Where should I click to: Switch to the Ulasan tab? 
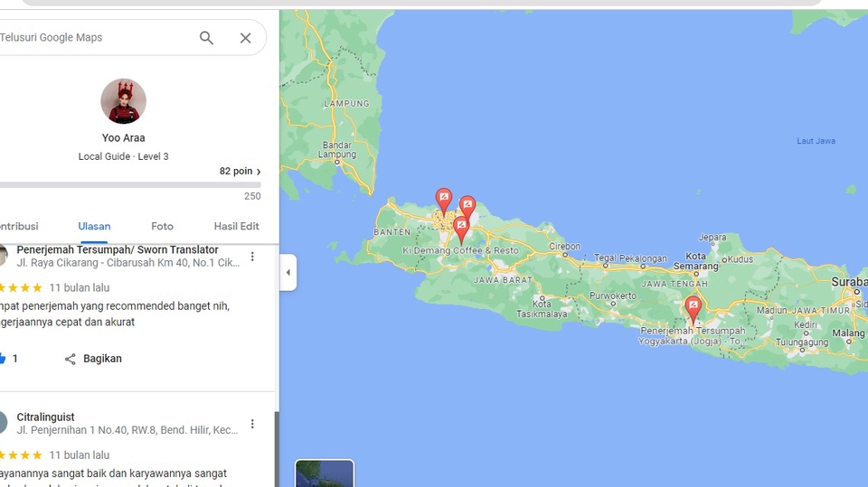[94, 226]
